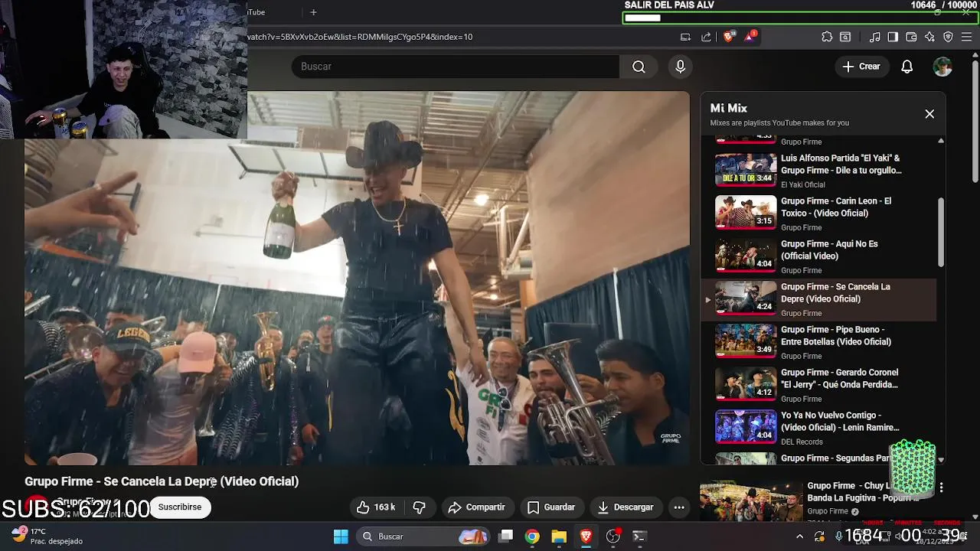Open the weather widget showing 17°C

pyautogui.click(x=46, y=536)
